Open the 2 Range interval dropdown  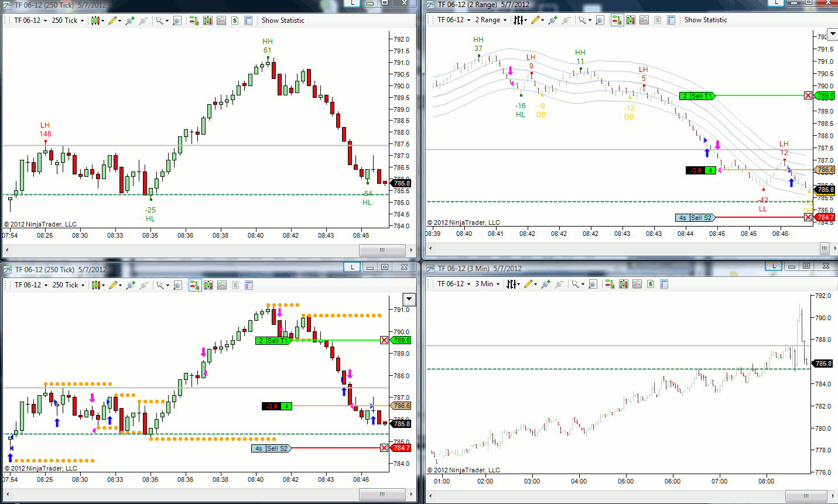coord(491,20)
